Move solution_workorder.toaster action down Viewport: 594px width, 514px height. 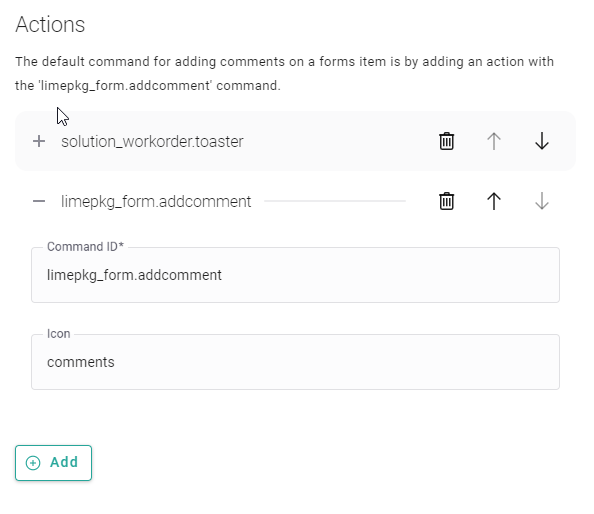pos(542,141)
